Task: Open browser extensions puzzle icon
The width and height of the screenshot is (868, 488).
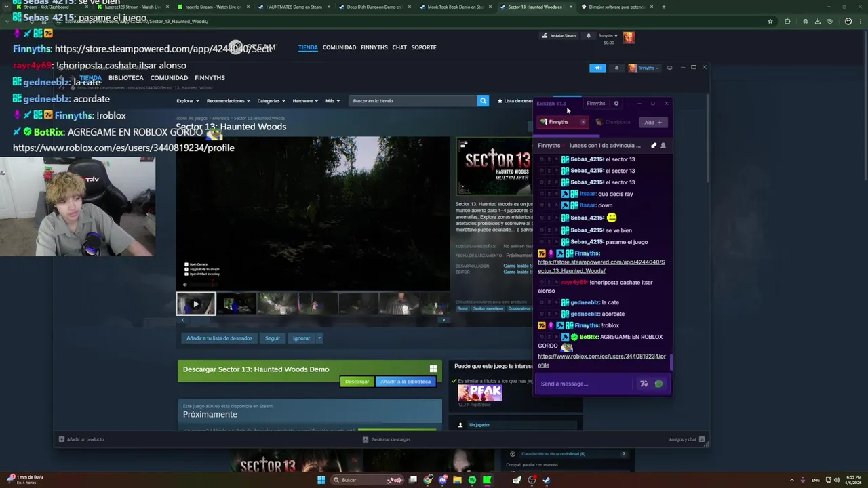Action: point(787,21)
